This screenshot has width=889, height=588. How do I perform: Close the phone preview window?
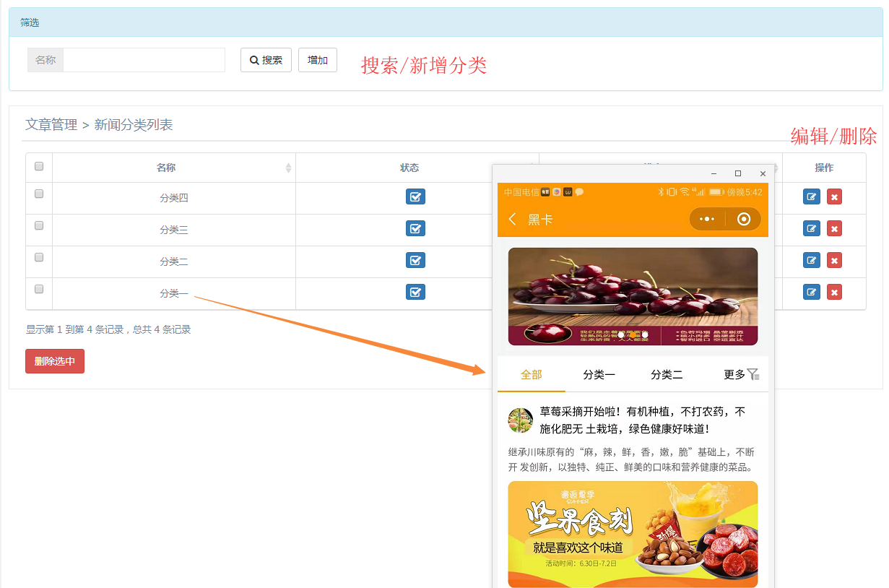pos(763,173)
